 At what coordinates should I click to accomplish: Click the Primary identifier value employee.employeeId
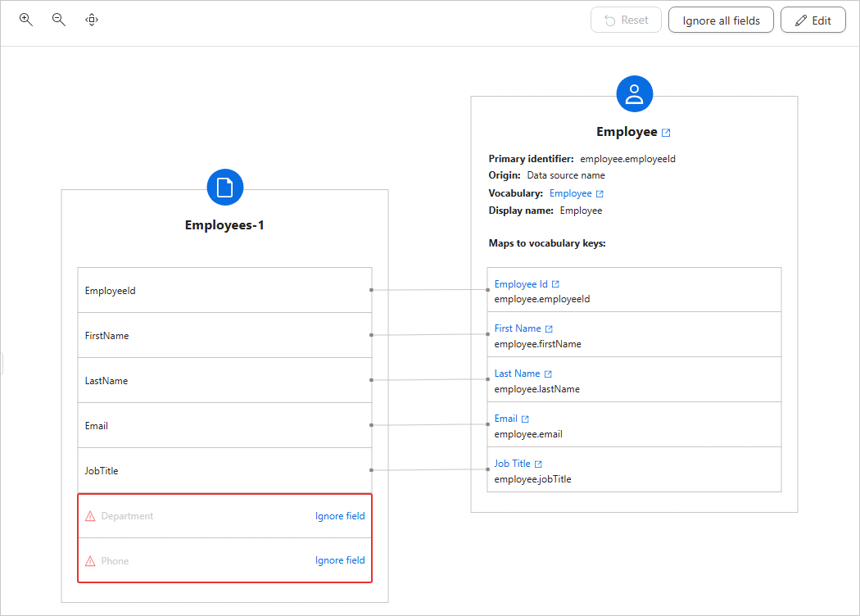[628, 159]
